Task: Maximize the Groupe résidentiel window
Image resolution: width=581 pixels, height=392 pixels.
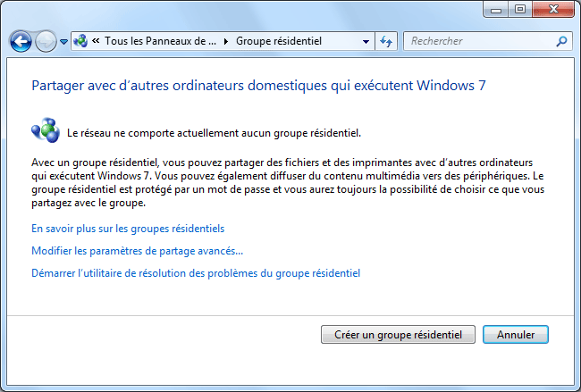Action: coord(520,10)
